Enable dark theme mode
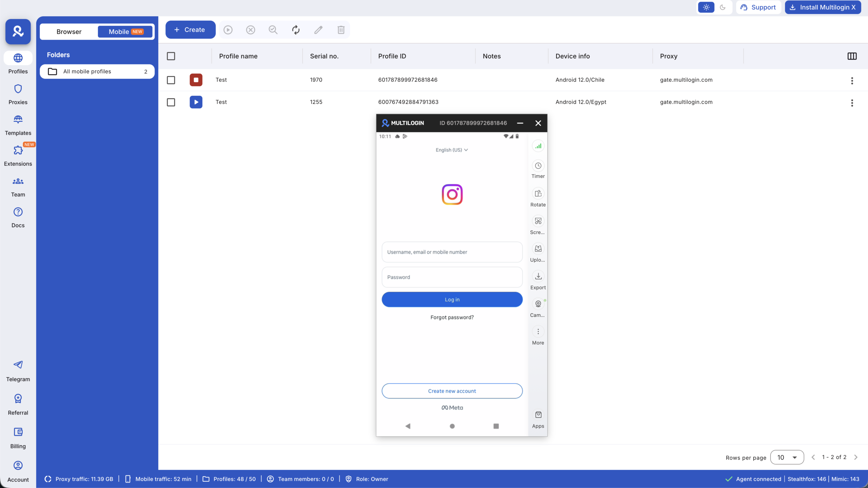This screenshot has height=488, width=868. click(723, 7)
